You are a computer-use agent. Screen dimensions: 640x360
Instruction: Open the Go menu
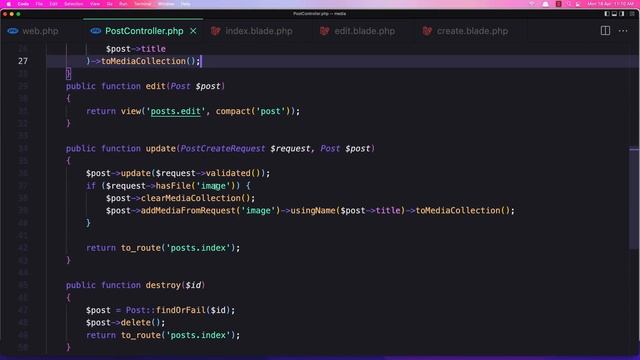click(109, 4)
